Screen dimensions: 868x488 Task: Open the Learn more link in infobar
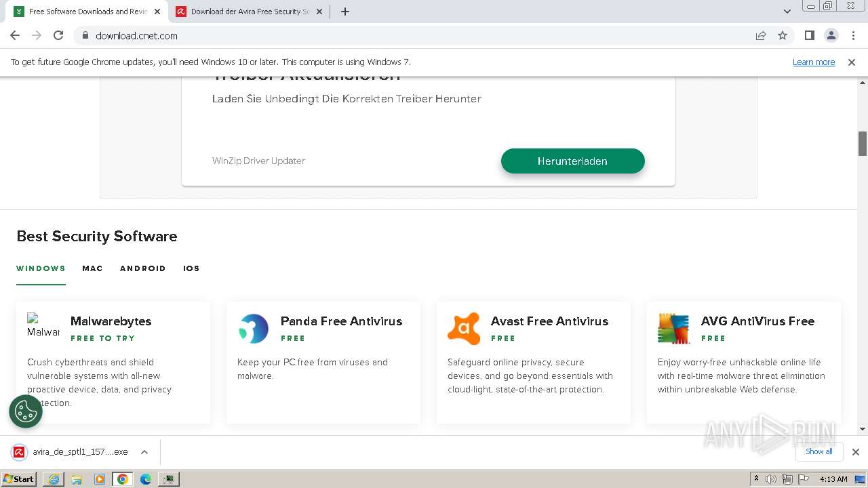(x=814, y=62)
